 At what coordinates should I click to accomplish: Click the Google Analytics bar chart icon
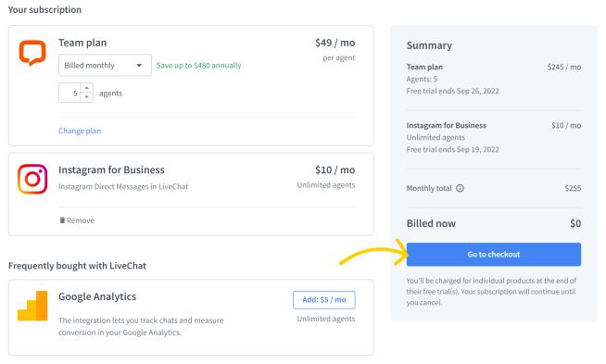32,306
